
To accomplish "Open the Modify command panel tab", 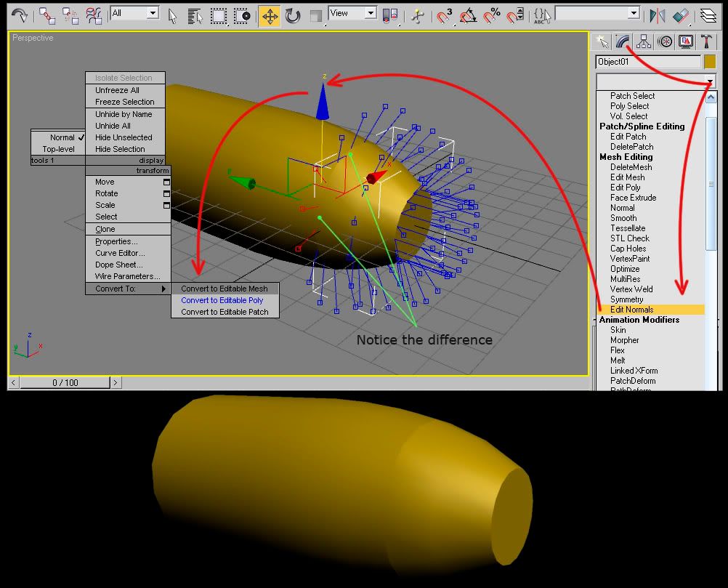I will point(622,41).
